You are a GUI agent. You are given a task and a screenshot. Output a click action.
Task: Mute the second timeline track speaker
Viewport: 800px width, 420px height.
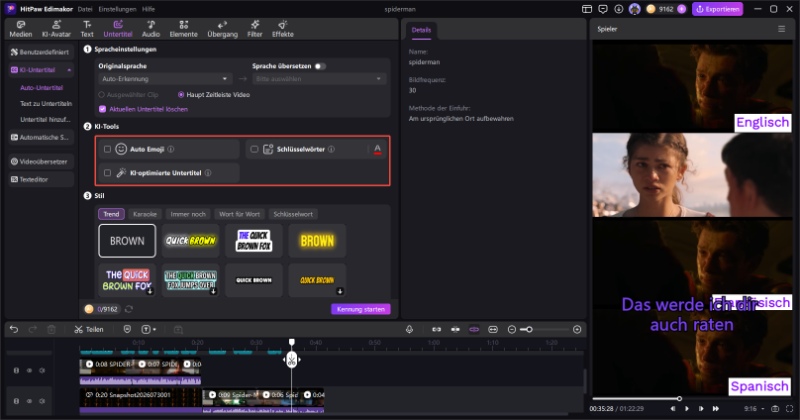click(42, 401)
